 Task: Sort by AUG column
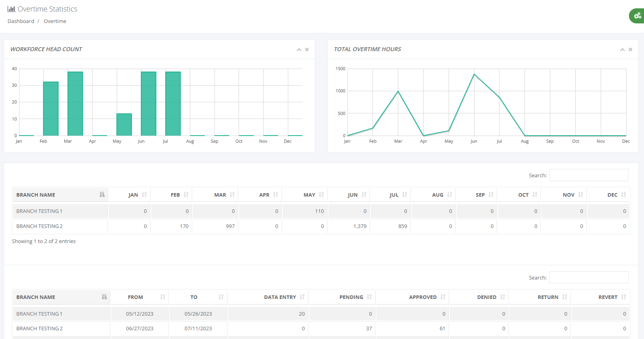click(433, 195)
